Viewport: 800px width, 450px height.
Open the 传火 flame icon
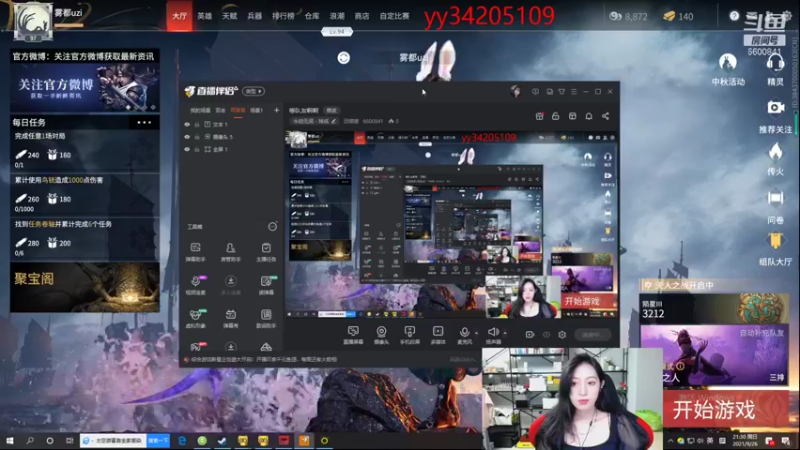point(775,159)
